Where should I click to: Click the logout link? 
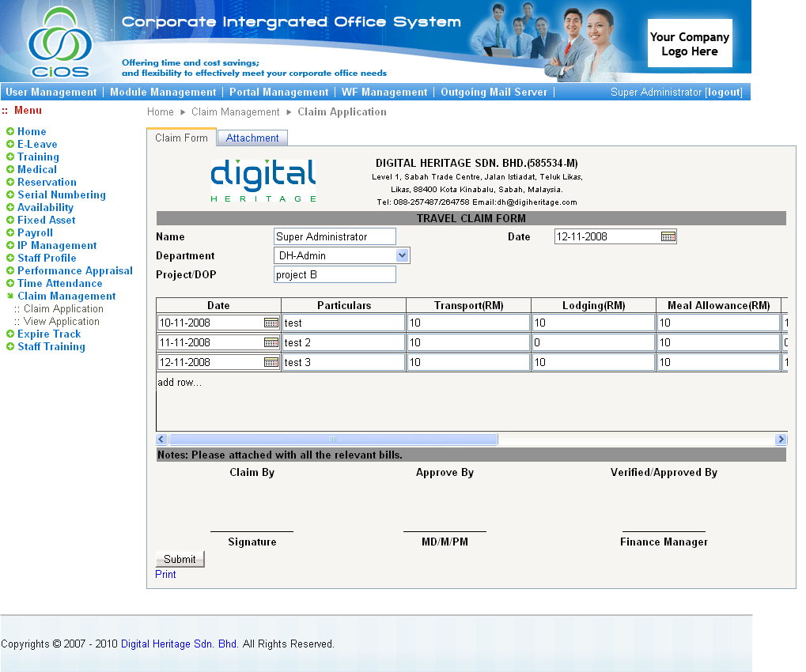724,92
